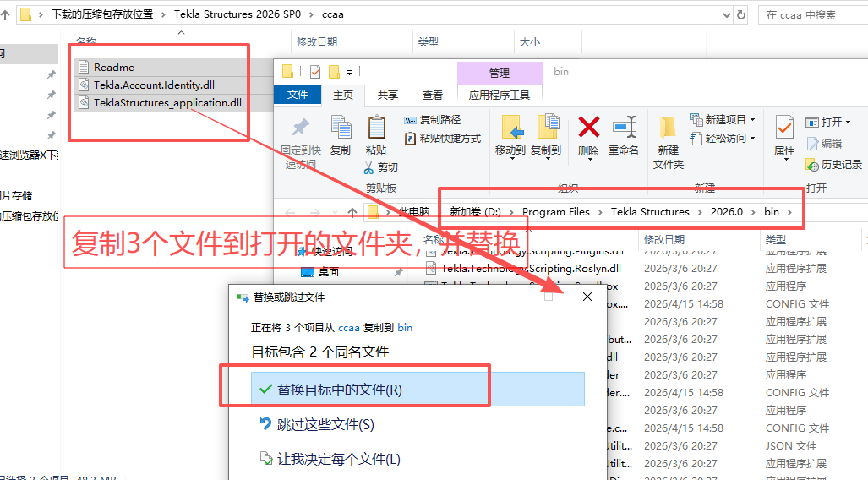The width and height of the screenshot is (868, 480).
Task: Select the Readme file in ccaa folder
Action: [113, 67]
